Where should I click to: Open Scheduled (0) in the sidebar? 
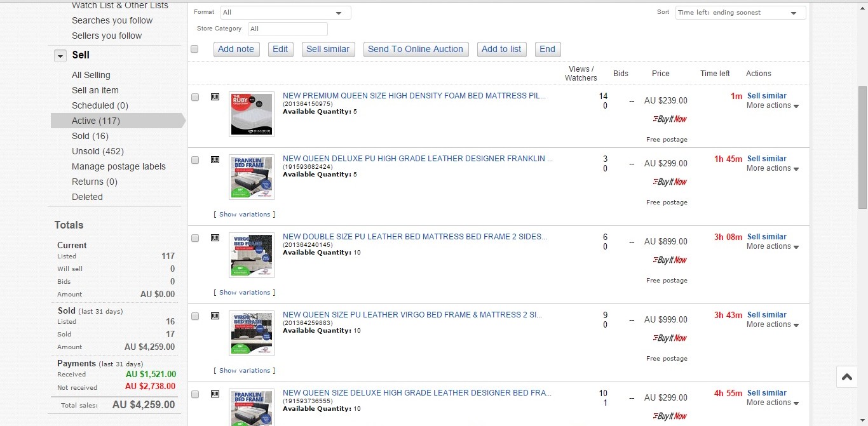click(100, 105)
